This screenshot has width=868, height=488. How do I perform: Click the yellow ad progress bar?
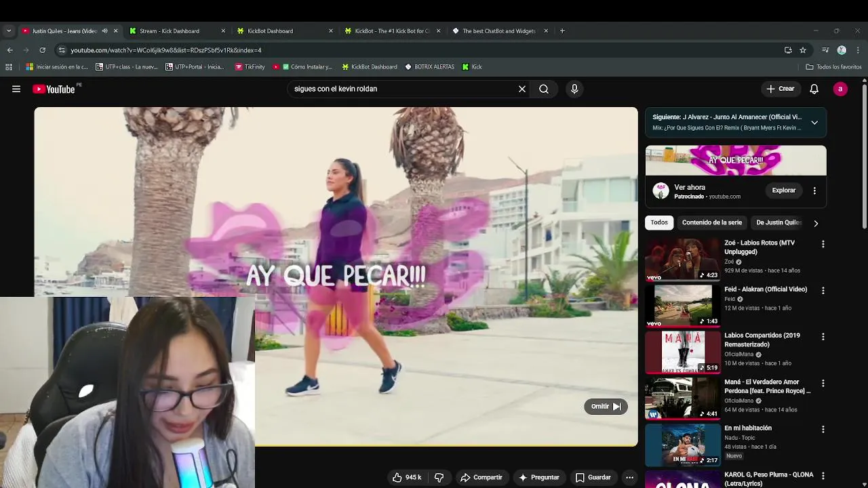(446, 445)
